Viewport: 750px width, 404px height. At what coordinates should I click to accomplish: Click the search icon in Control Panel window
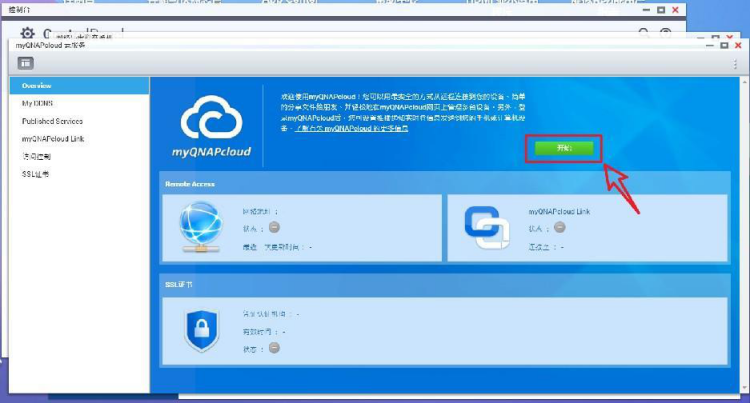644,33
